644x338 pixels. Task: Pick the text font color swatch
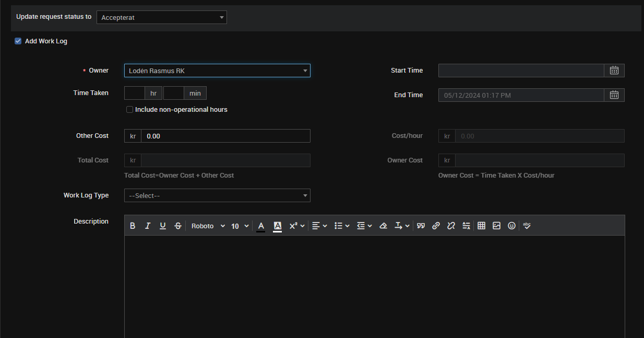coord(261,226)
